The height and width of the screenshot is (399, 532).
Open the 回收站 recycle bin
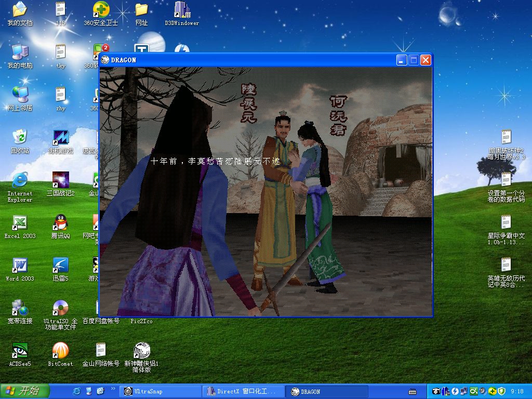coord(20,138)
